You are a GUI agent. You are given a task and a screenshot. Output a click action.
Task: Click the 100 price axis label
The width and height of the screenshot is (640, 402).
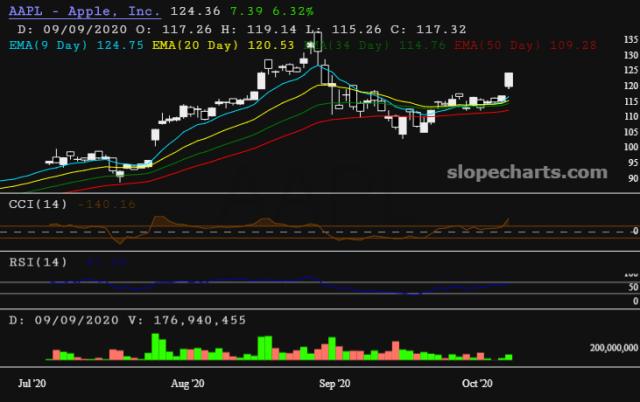pyautogui.click(x=631, y=147)
